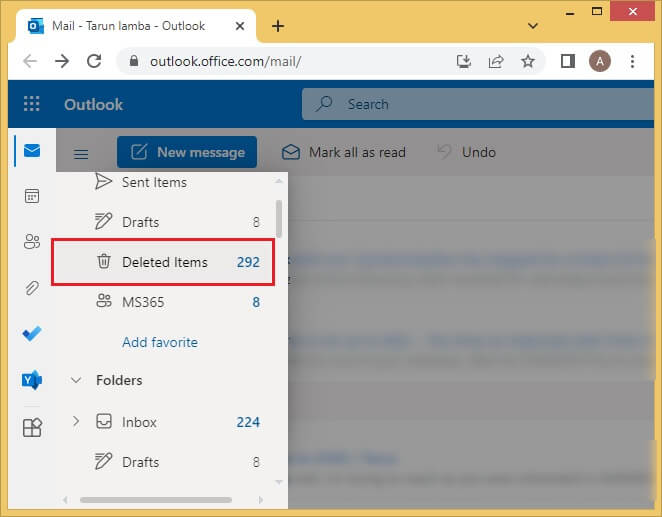
Task: Click the share page icon in address bar
Action: point(496,62)
